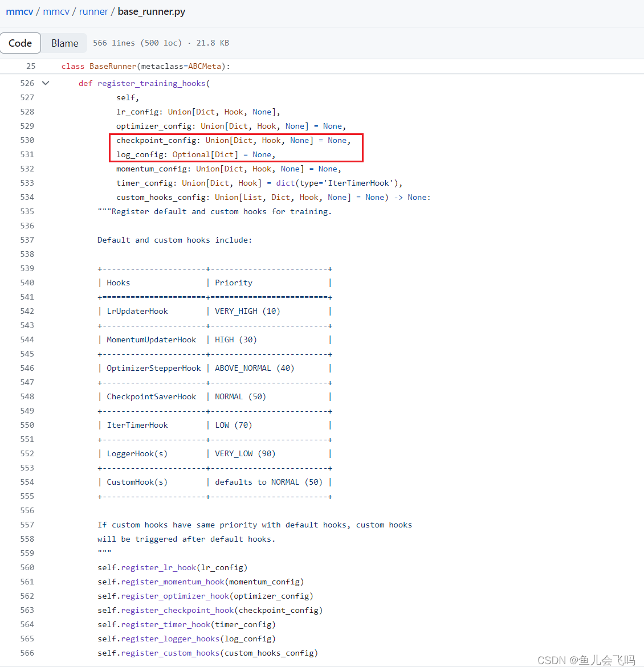Click line number 566
The width and height of the screenshot is (644, 671).
coord(27,653)
